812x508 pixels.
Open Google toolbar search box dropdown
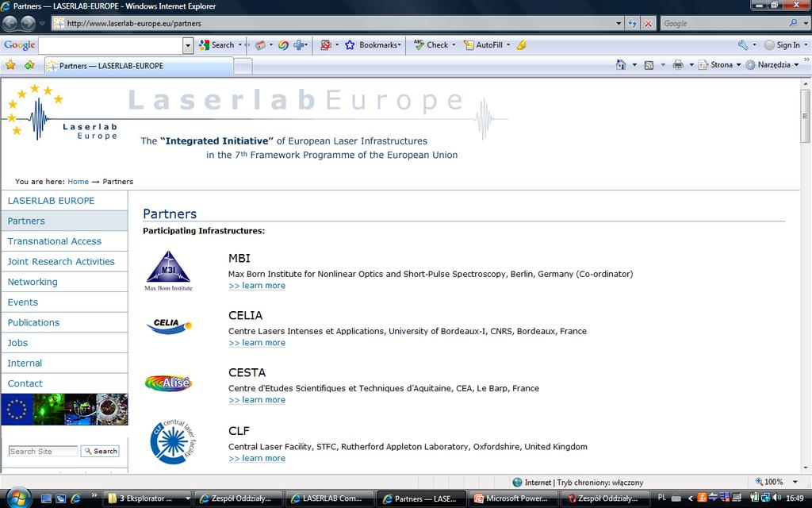(x=187, y=45)
